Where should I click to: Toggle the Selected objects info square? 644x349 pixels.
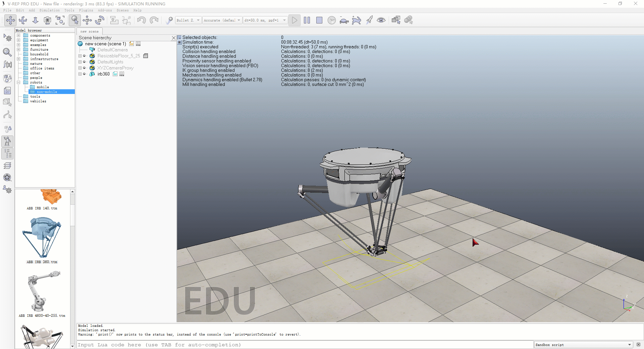coord(179,38)
